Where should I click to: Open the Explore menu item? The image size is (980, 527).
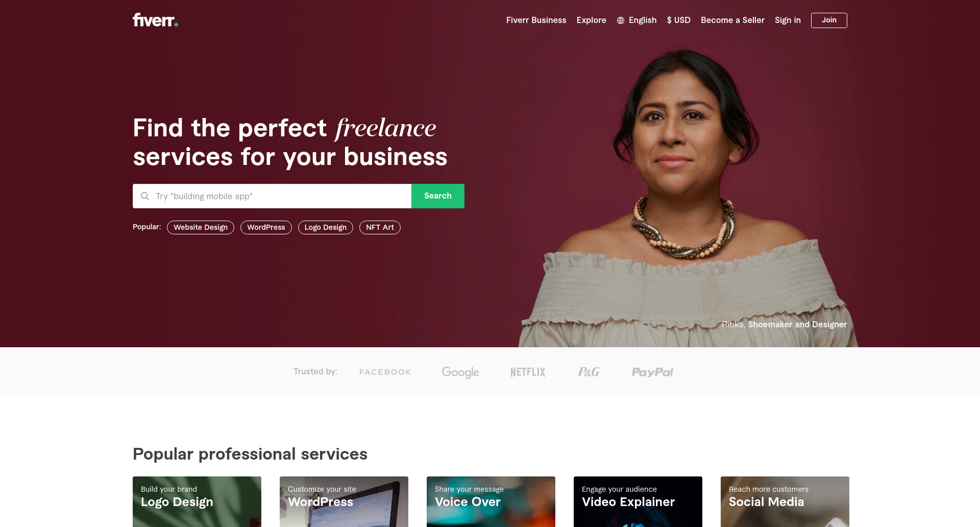pos(591,20)
